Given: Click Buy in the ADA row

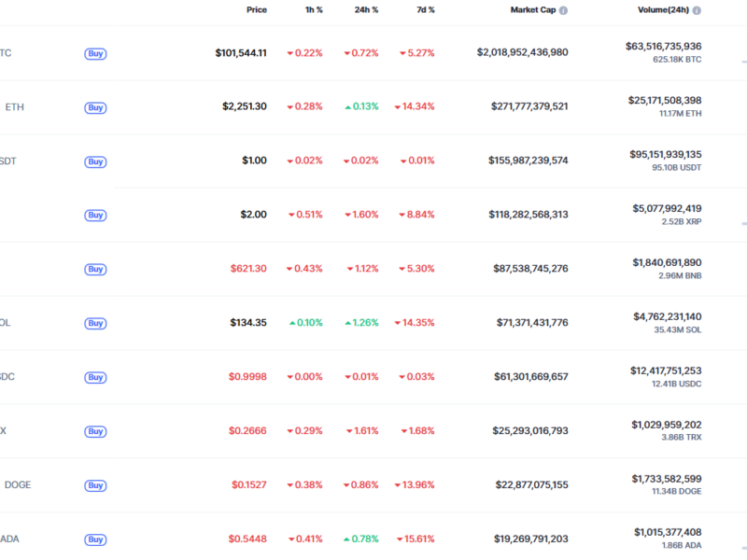Looking at the screenshot, I should [x=95, y=539].
